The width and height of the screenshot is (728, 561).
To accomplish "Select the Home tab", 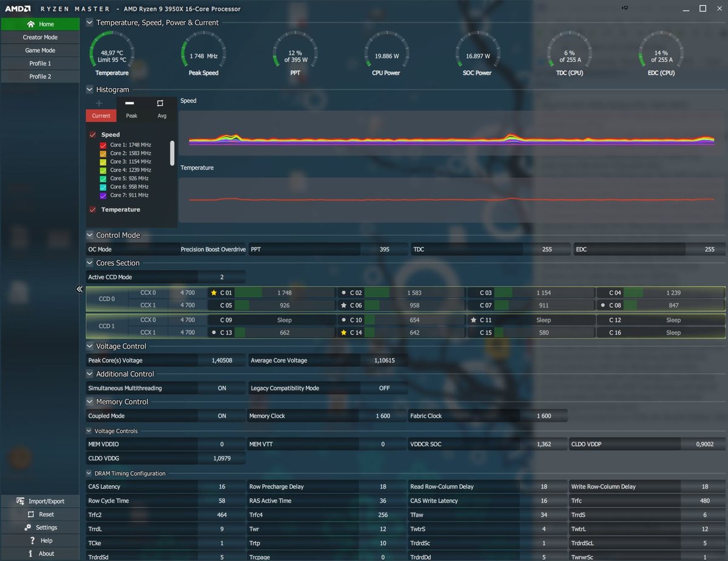I will [x=40, y=24].
